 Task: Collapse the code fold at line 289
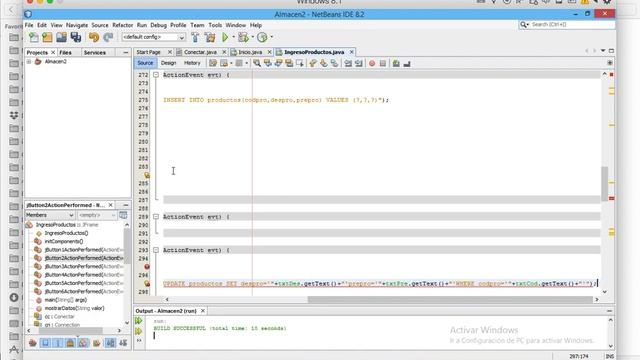point(156,217)
